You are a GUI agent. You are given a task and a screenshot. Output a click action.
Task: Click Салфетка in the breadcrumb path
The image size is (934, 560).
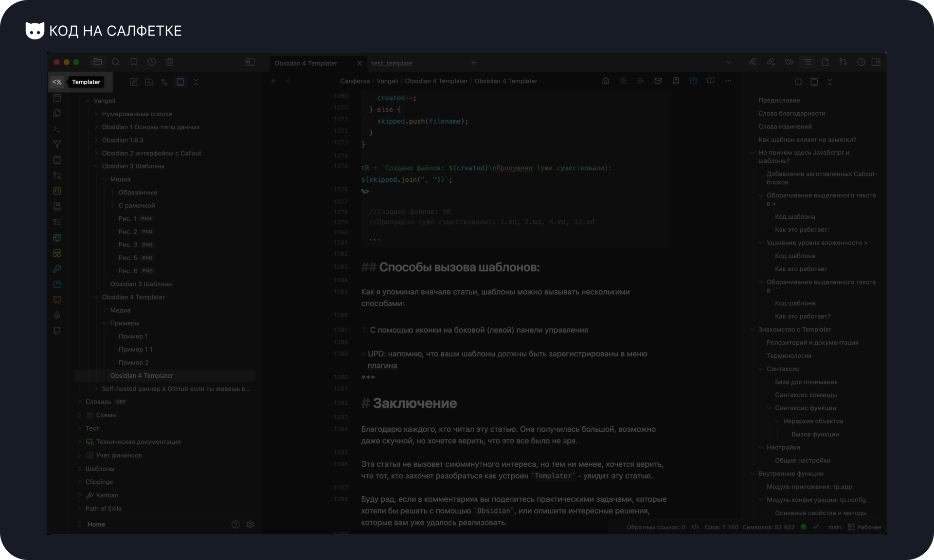click(355, 81)
